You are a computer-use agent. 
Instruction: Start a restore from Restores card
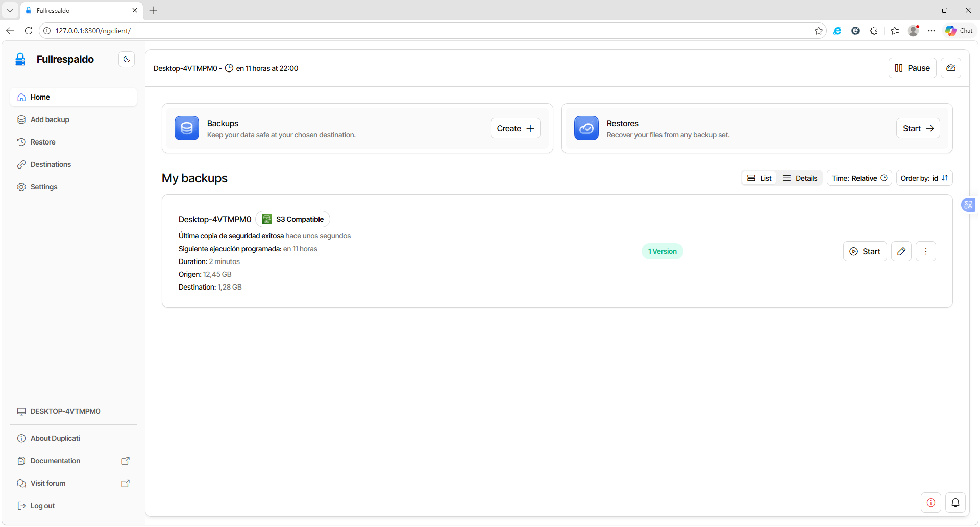click(918, 128)
